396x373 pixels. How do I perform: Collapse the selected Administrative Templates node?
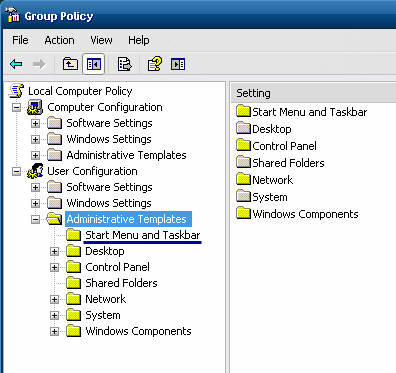(35, 219)
